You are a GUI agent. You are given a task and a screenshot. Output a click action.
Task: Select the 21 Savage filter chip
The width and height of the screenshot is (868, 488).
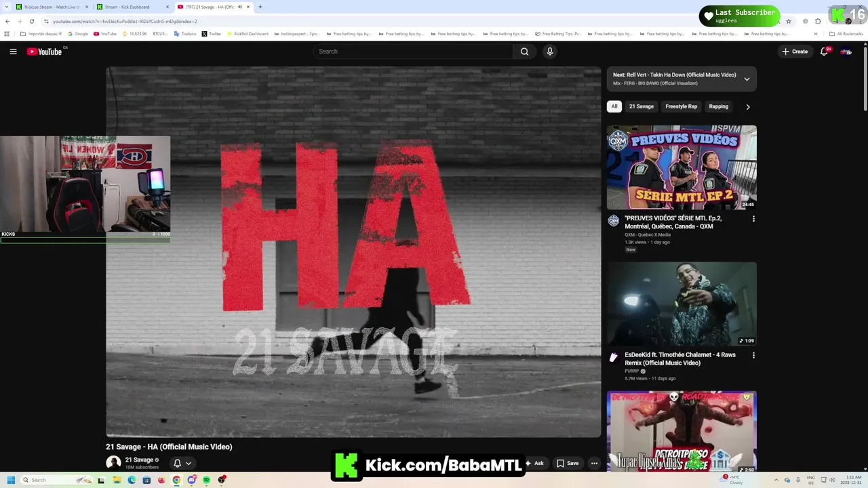641,106
